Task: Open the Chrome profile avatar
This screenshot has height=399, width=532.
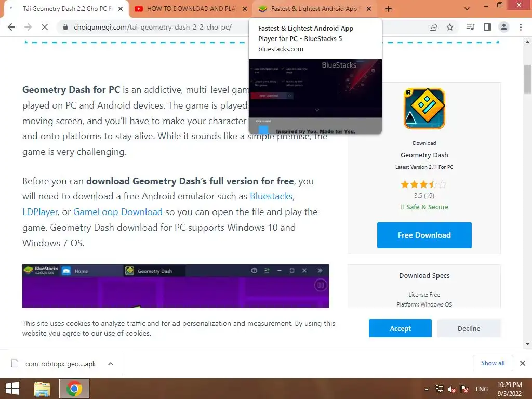Action: [x=504, y=27]
